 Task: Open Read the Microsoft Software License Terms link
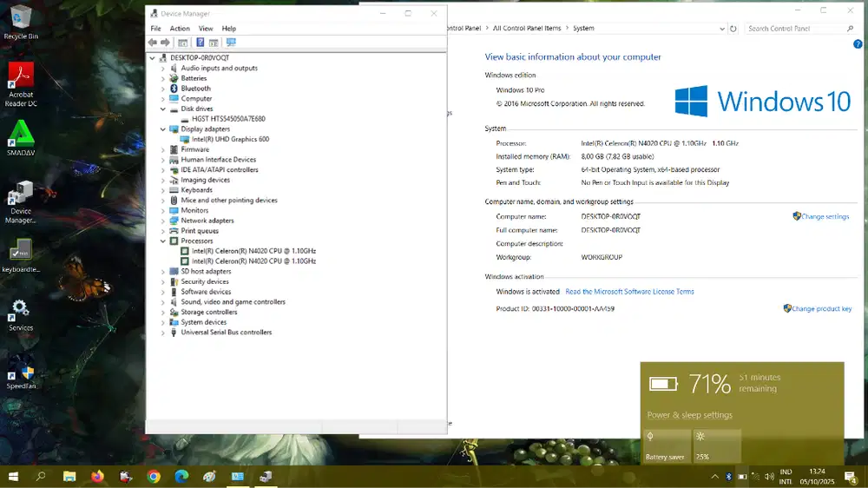[x=629, y=292]
